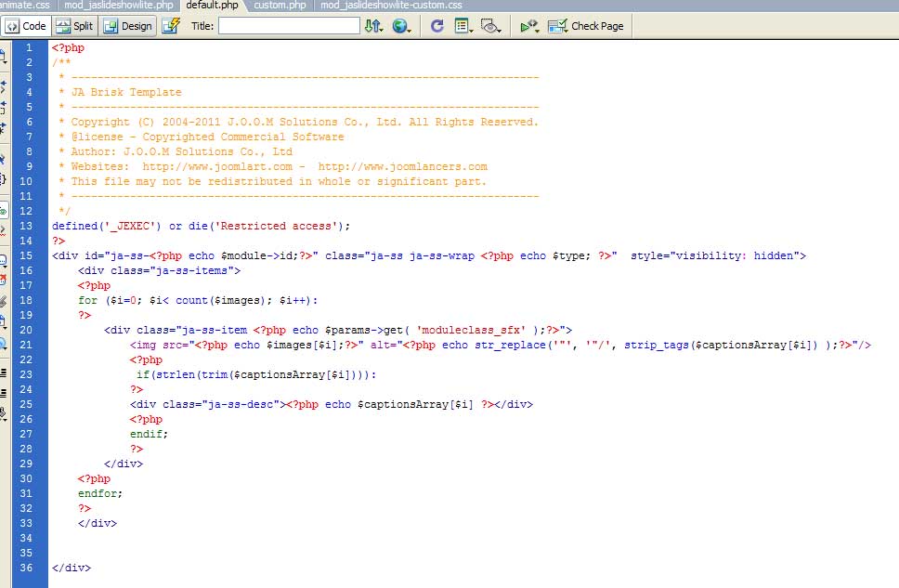The image size is (899, 588).
Task: Click the Split view button
Action: (x=72, y=26)
